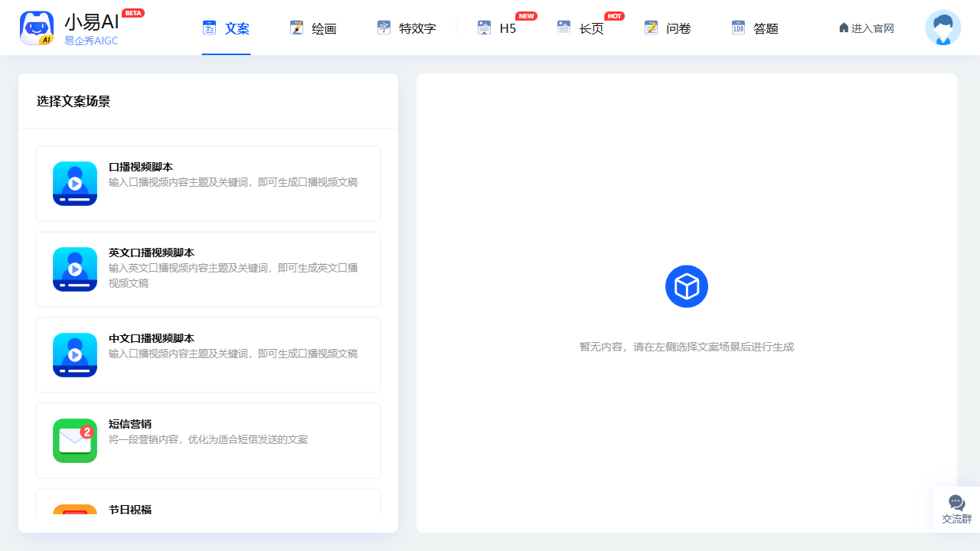Viewport: 980px width, 551px height.
Task: Go to the H5 tab
Action: 498,28
